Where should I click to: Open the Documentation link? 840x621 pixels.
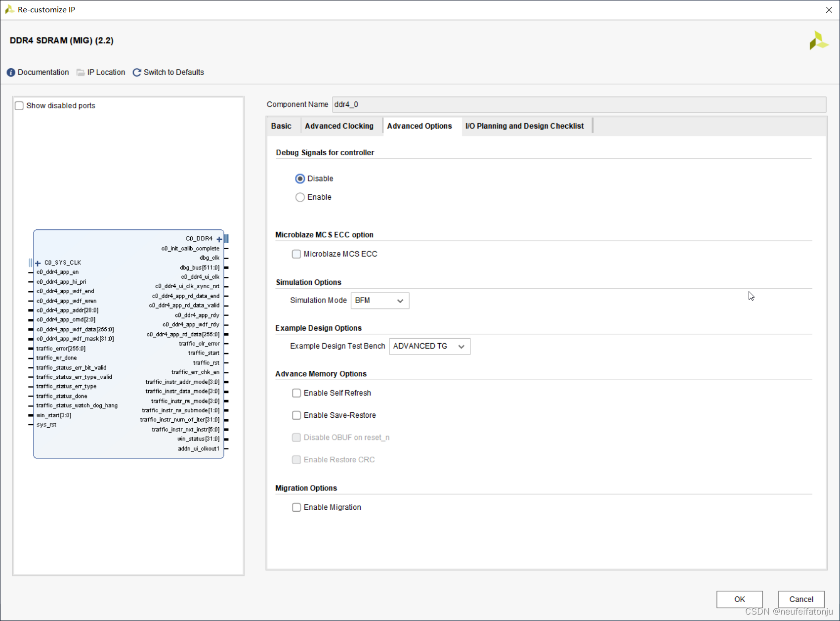(x=43, y=73)
